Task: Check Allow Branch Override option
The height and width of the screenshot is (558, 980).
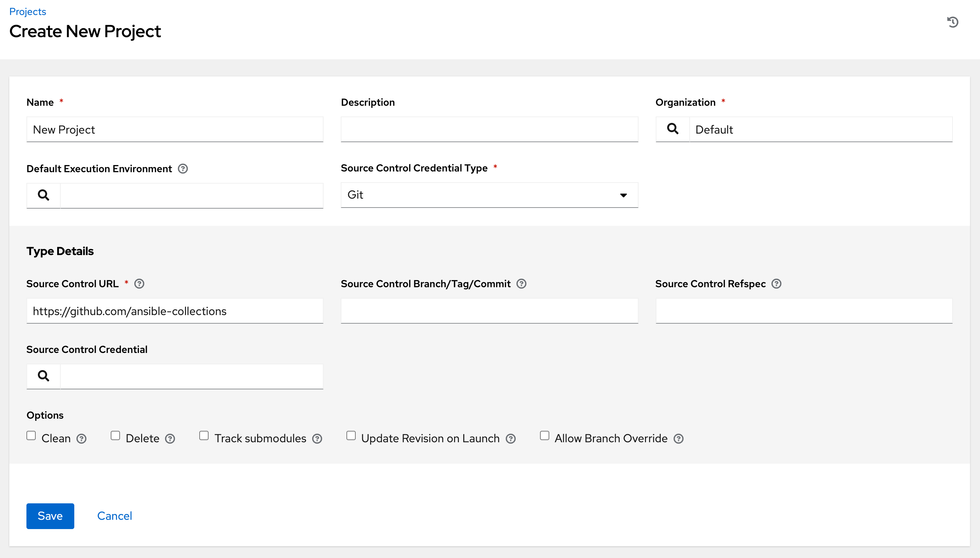Action: (544, 436)
